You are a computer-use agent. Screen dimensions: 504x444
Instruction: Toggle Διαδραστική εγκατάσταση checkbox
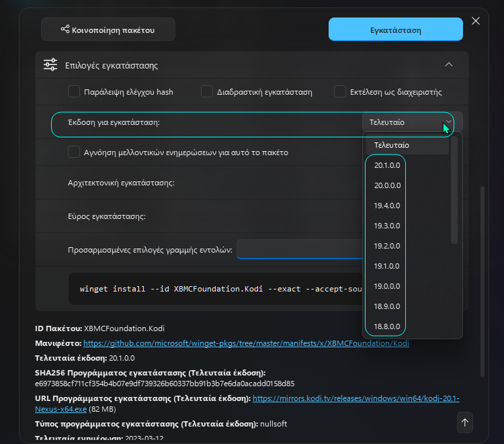207,91
